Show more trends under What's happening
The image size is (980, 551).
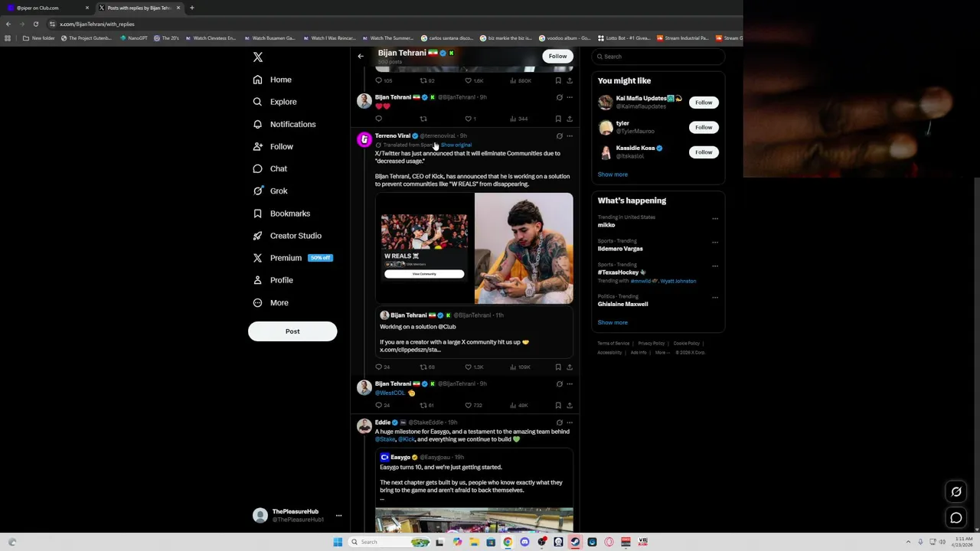612,322
